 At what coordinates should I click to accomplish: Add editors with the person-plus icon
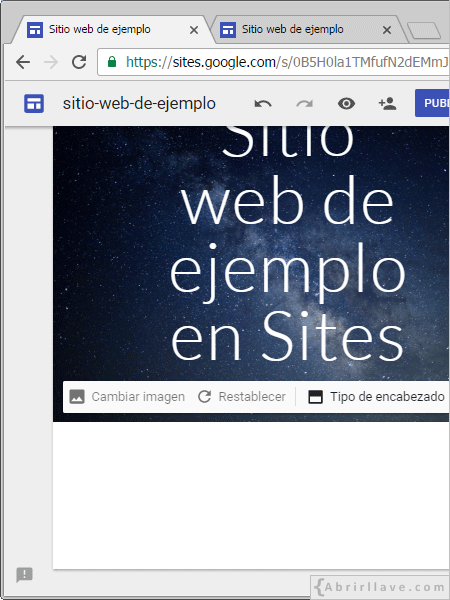387,104
